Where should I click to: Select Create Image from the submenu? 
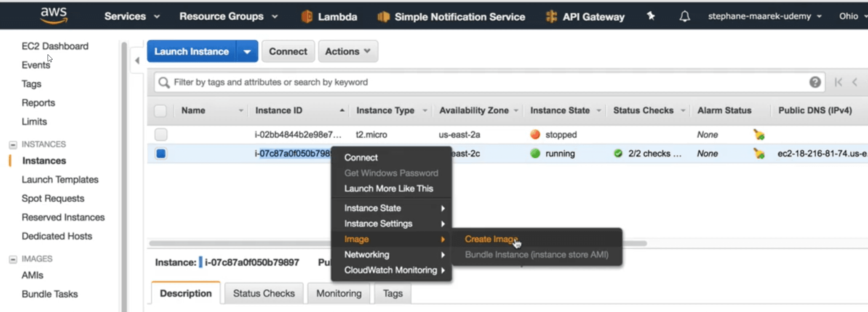tap(491, 239)
